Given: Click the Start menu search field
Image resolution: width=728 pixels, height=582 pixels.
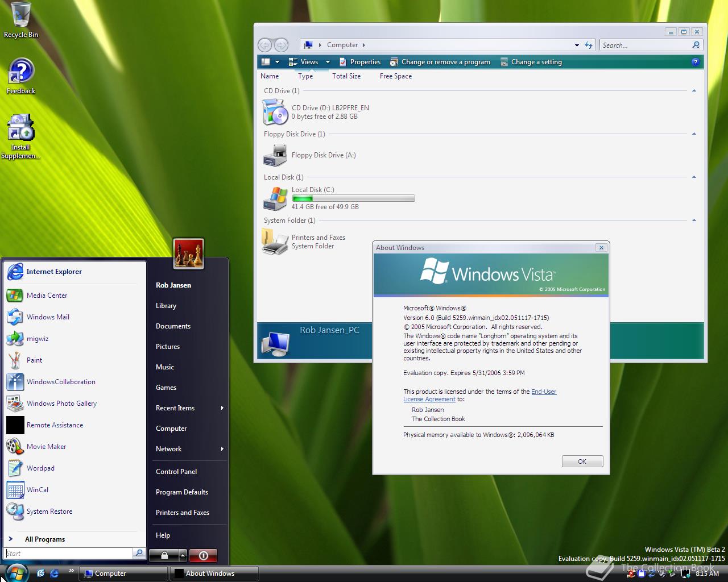Looking at the screenshot, I should pos(69,553).
